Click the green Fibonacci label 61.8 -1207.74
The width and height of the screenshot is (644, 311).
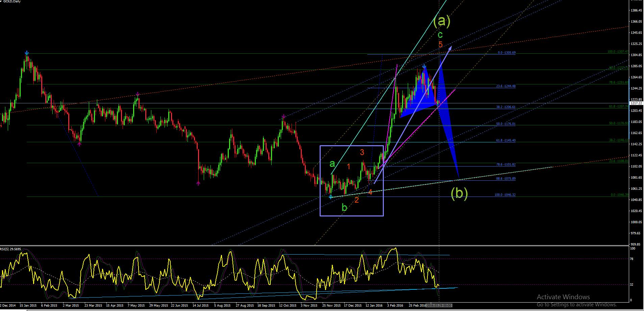(x=619, y=106)
